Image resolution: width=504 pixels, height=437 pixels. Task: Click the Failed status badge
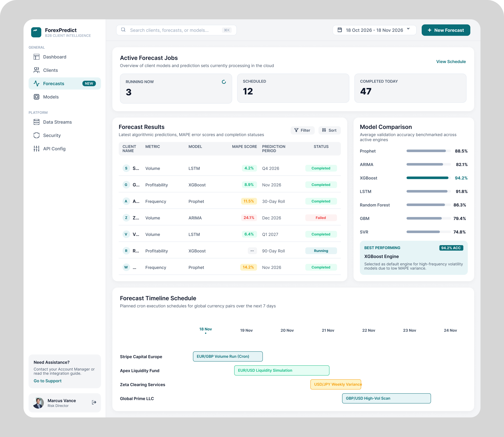tap(321, 218)
